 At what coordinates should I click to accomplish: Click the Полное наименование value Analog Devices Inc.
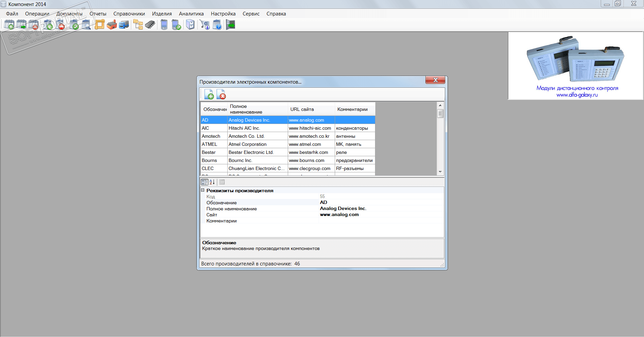[381, 208]
